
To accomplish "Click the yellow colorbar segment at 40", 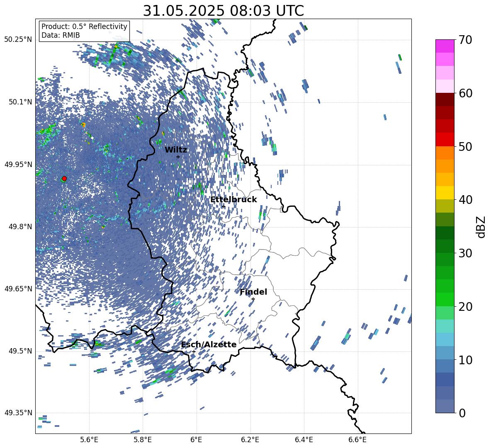I will 445,193.
